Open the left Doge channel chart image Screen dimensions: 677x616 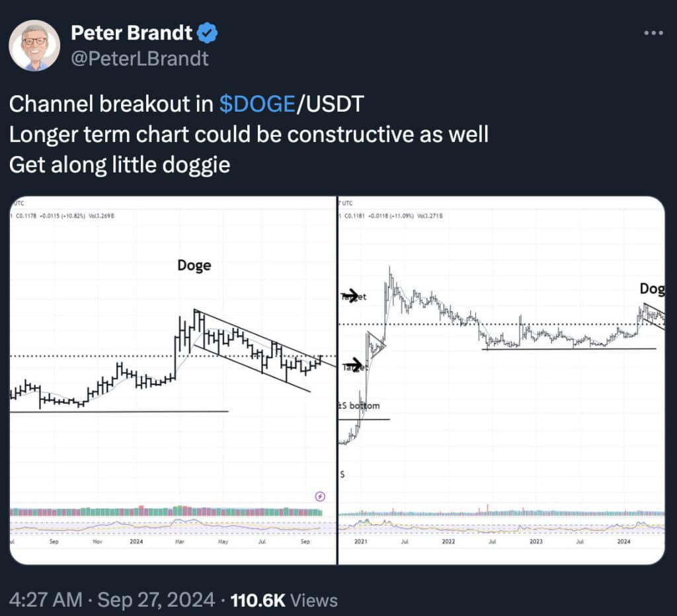point(173,380)
